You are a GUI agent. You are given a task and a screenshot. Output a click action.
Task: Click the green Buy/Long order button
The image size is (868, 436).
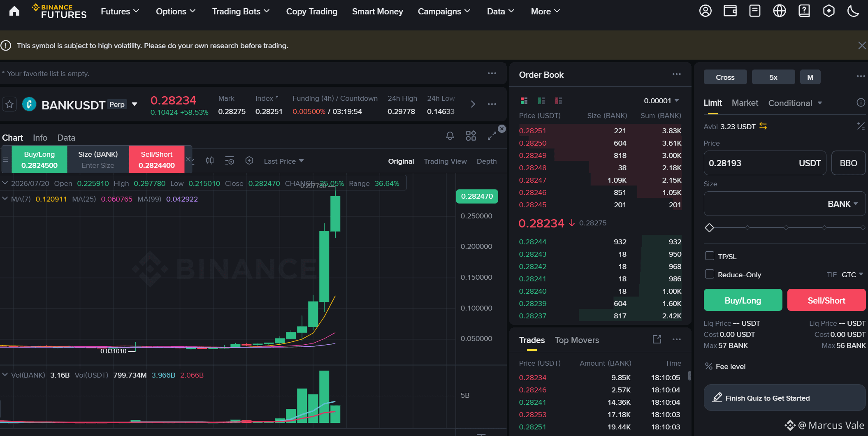point(743,300)
